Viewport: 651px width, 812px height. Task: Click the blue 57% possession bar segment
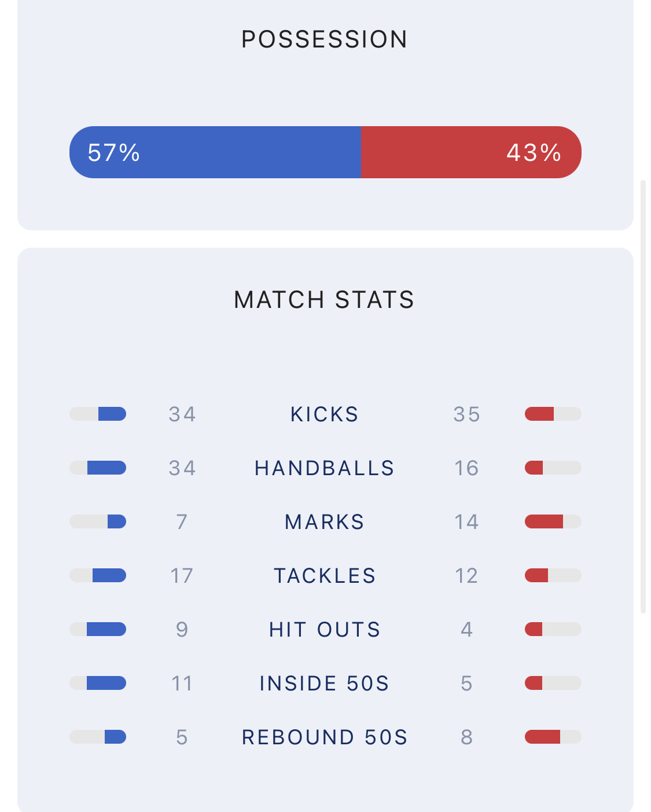pyautogui.click(x=215, y=152)
